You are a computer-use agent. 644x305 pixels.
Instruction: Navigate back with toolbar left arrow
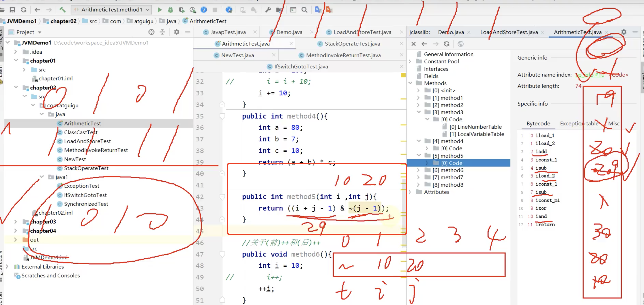coord(37,10)
